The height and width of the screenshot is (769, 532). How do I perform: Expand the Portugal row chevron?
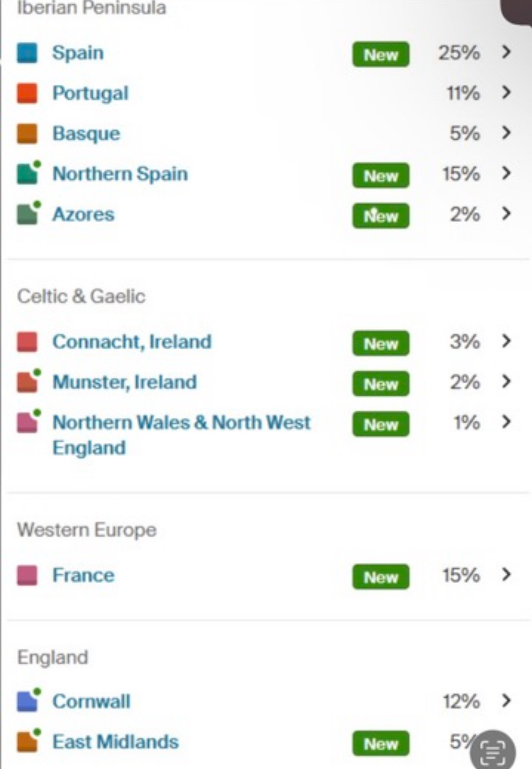506,93
